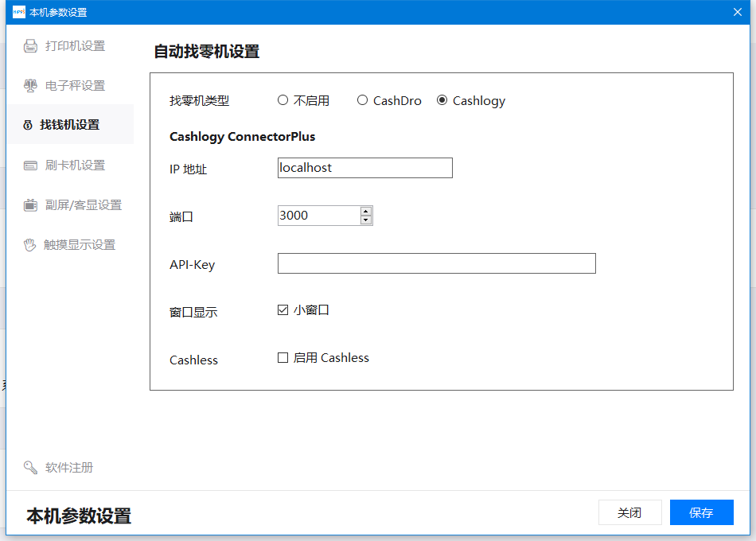Close the 本机参数设置 window

coord(738,12)
